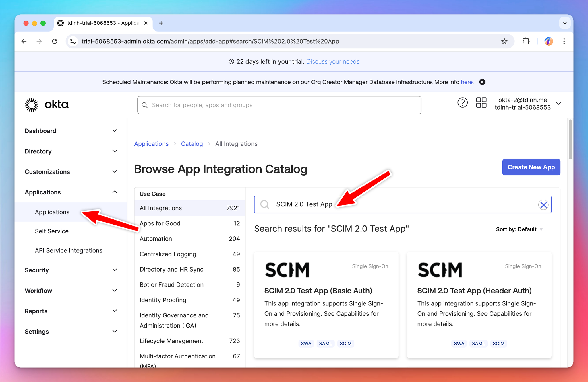This screenshot has height=382, width=588.
Task: Click the Discuss your needs link
Action: [333, 62]
